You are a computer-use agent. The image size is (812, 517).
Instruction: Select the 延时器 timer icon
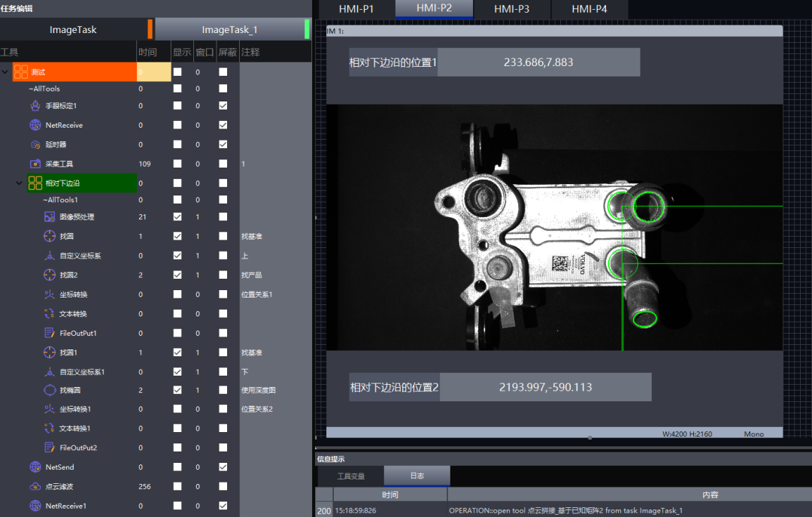point(35,144)
